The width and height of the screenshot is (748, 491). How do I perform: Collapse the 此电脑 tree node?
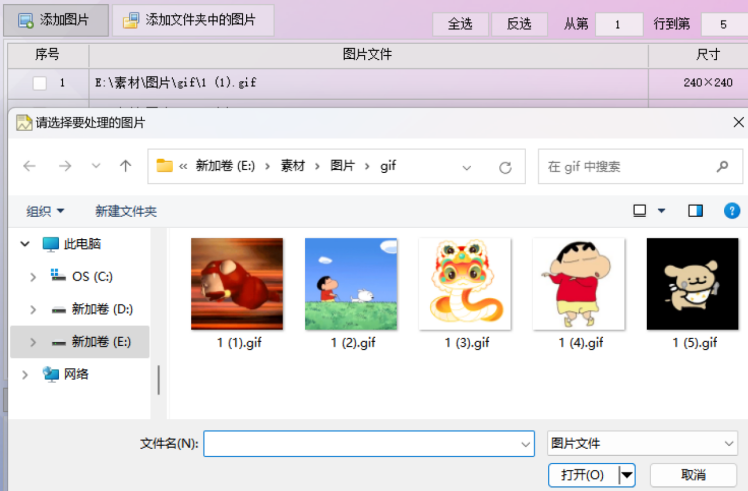25,244
